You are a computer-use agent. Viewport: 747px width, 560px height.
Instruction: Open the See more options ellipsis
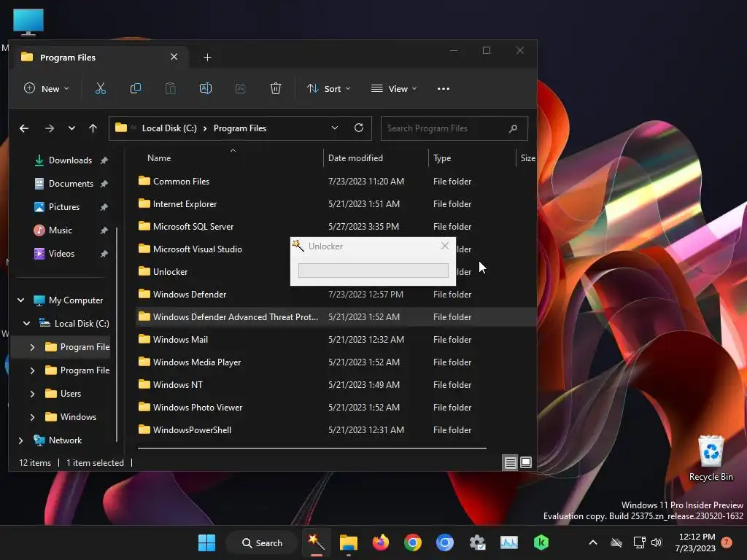444,88
